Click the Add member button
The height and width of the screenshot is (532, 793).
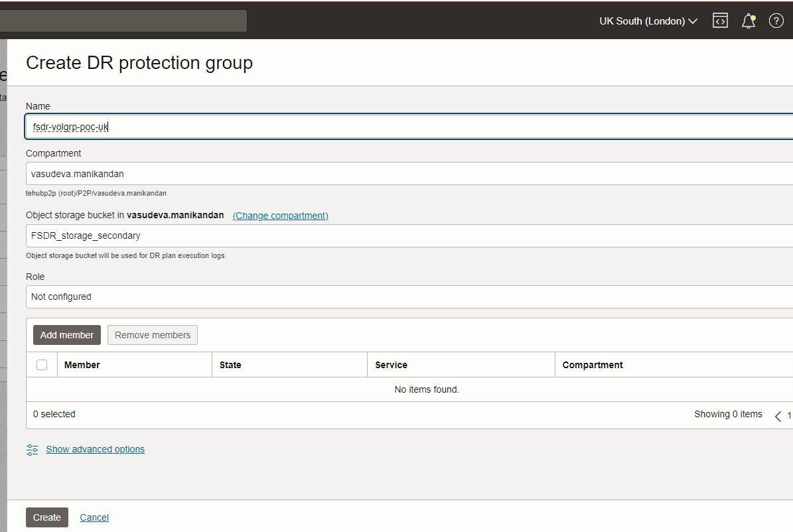pos(67,335)
